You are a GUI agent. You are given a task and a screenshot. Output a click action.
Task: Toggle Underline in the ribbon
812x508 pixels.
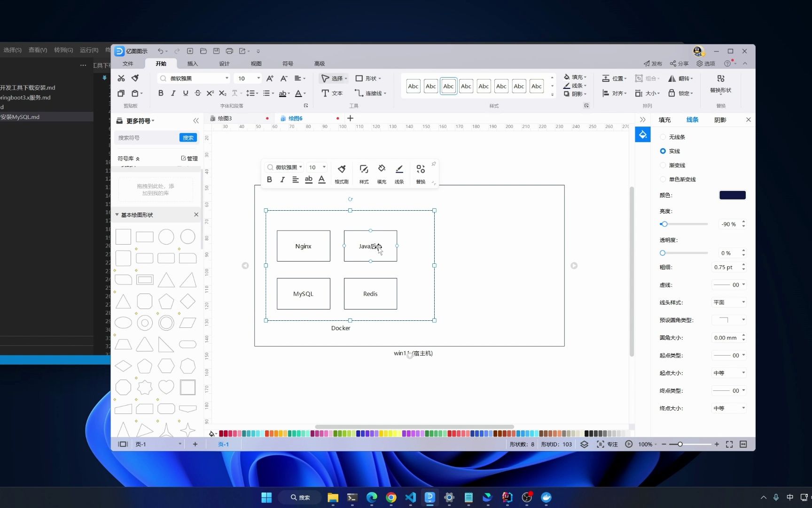point(186,93)
